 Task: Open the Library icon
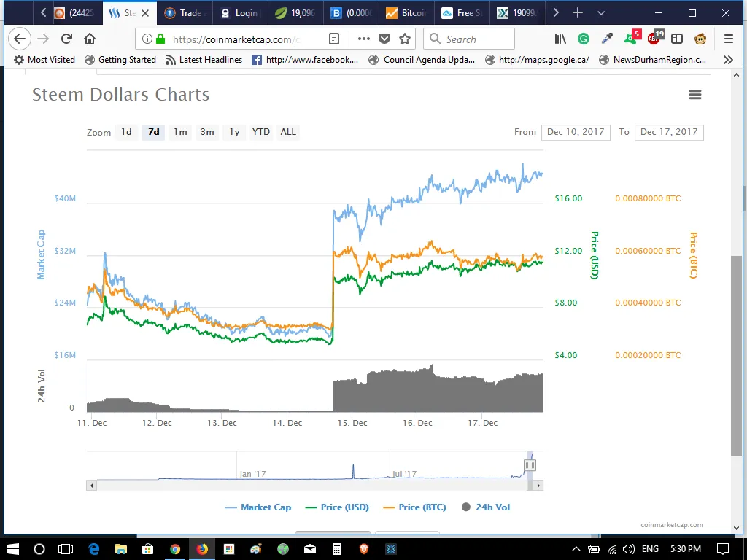coord(560,39)
